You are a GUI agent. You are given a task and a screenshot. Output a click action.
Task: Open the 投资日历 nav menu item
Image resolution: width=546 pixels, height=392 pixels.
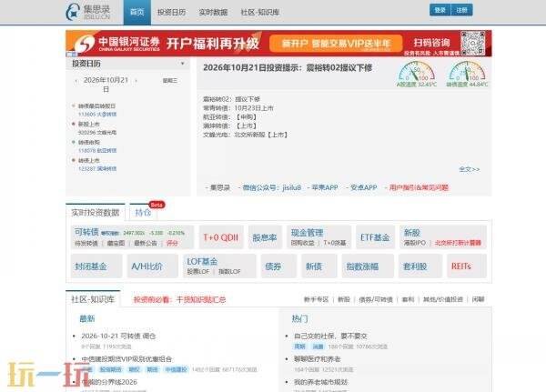click(x=171, y=12)
